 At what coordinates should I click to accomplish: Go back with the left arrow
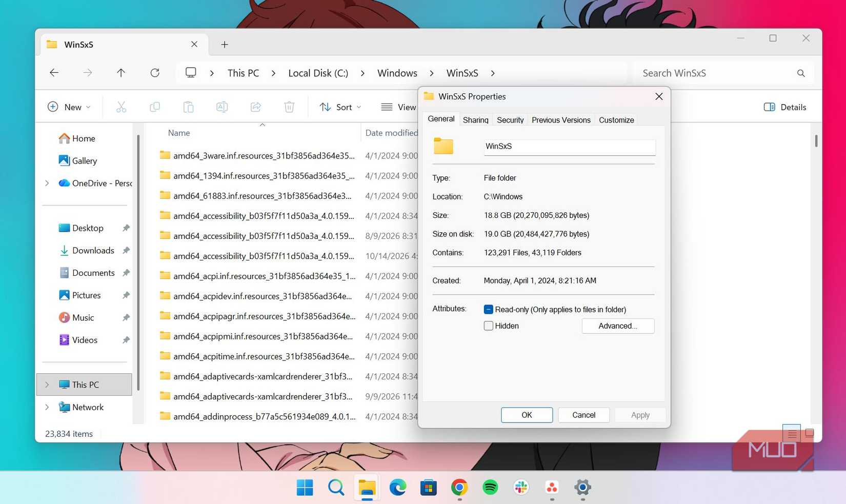tap(54, 73)
